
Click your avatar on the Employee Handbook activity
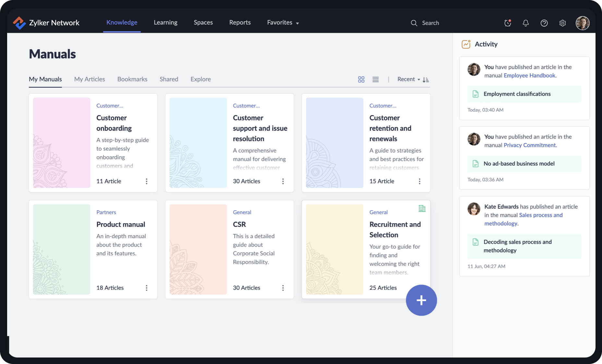474,69
